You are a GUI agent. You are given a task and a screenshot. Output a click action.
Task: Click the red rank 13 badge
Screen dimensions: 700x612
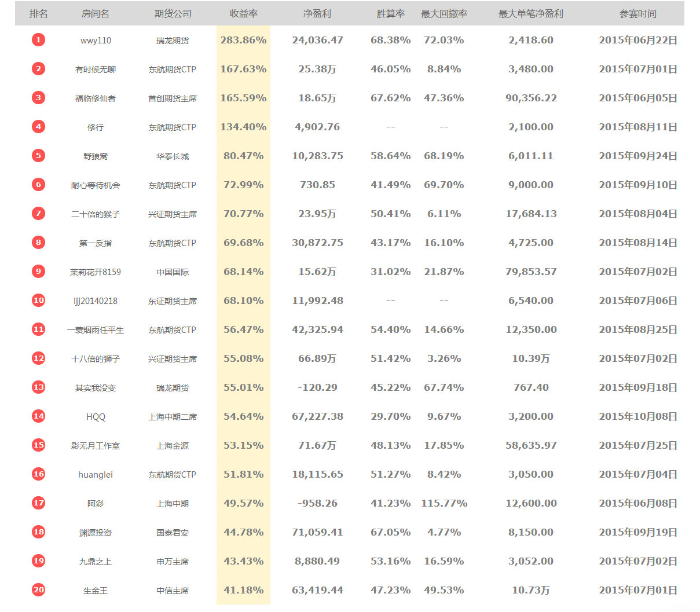38,387
